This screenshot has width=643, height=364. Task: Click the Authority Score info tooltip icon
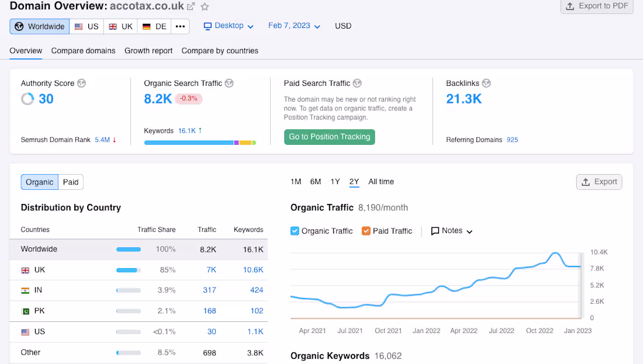81,83
